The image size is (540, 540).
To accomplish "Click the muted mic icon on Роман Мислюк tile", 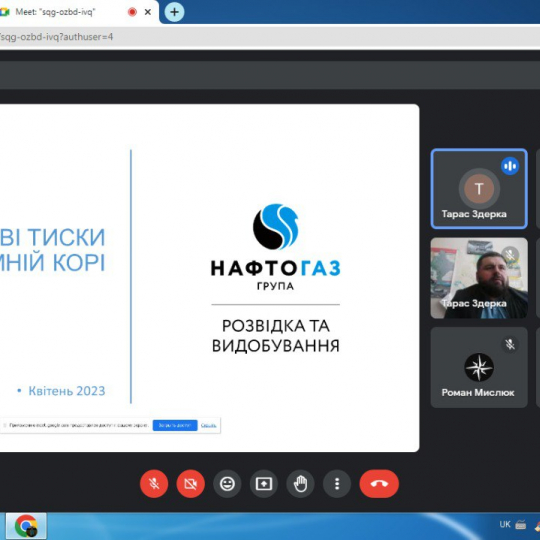I will pos(510,344).
